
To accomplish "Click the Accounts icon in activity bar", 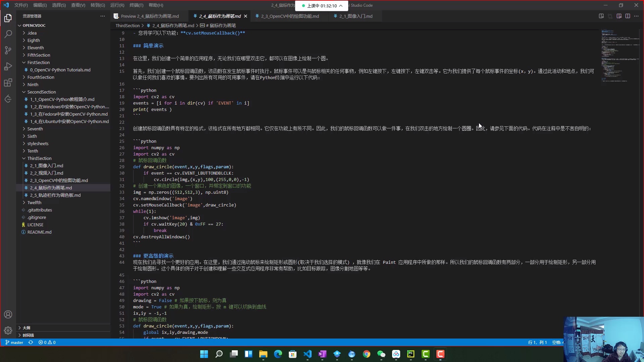I will [x=8, y=314].
